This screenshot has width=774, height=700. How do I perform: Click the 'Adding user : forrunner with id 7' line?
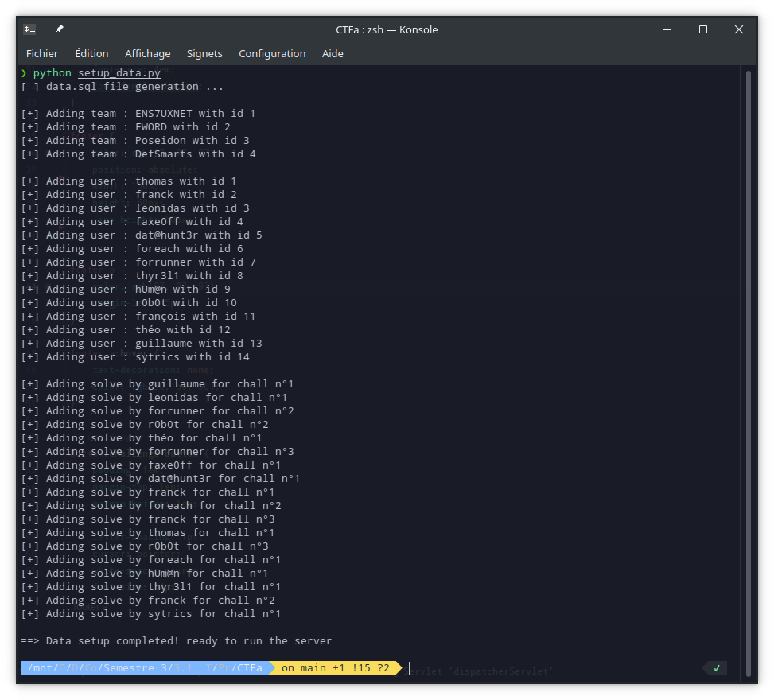(138, 262)
